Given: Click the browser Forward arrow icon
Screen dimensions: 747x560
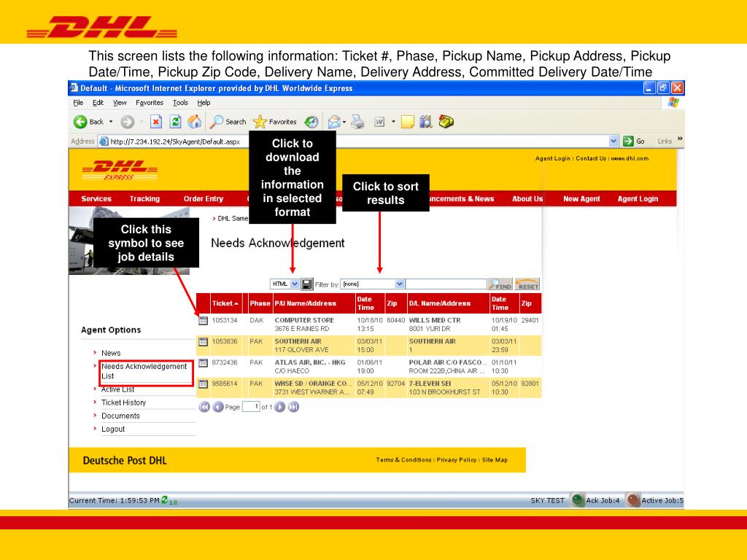Looking at the screenshot, I should coord(127,122).
